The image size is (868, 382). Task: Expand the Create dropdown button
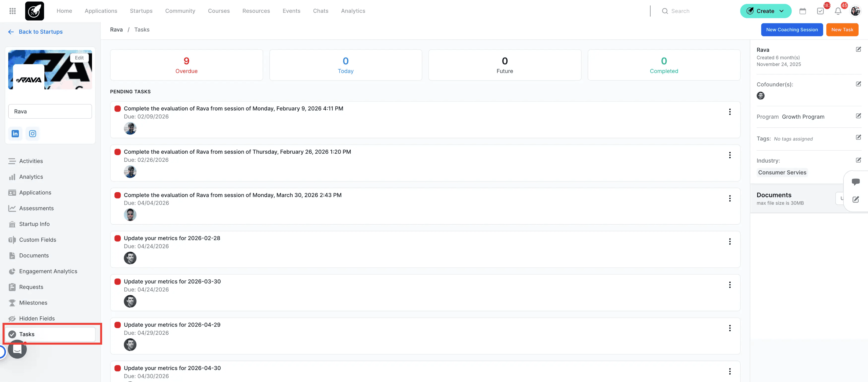tap(766, 11)
